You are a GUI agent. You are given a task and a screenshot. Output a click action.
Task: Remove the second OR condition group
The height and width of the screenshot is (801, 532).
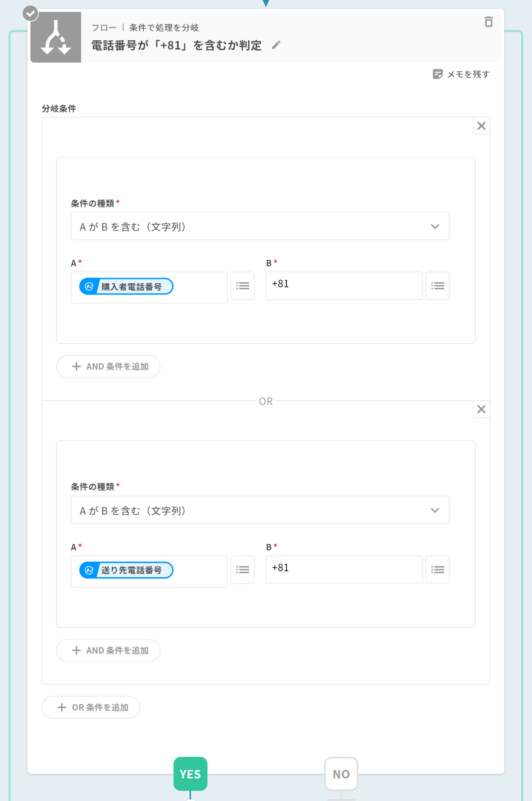coord(481,409)
